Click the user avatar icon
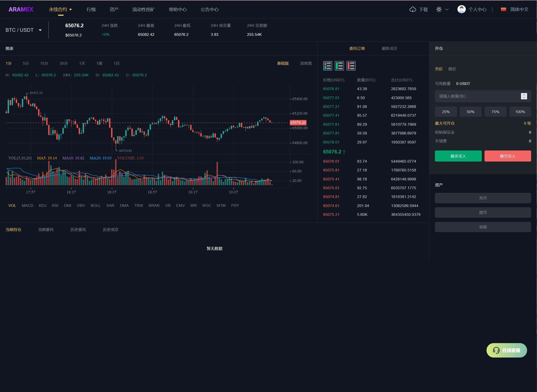The height and width of the screenshot is (392, 537). click(461, 9)
